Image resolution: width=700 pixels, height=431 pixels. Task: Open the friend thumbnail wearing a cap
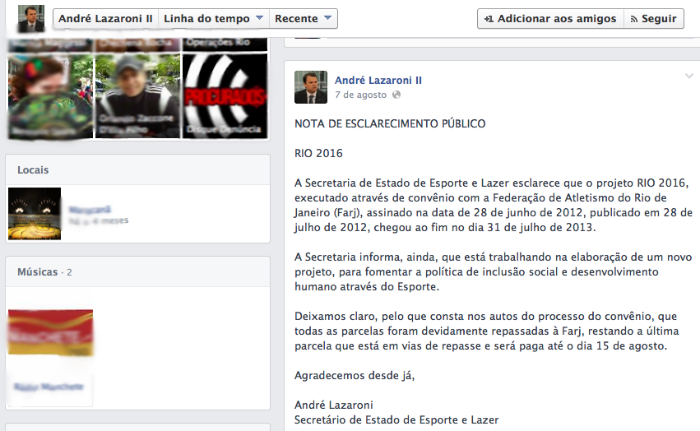coord(138,96)
